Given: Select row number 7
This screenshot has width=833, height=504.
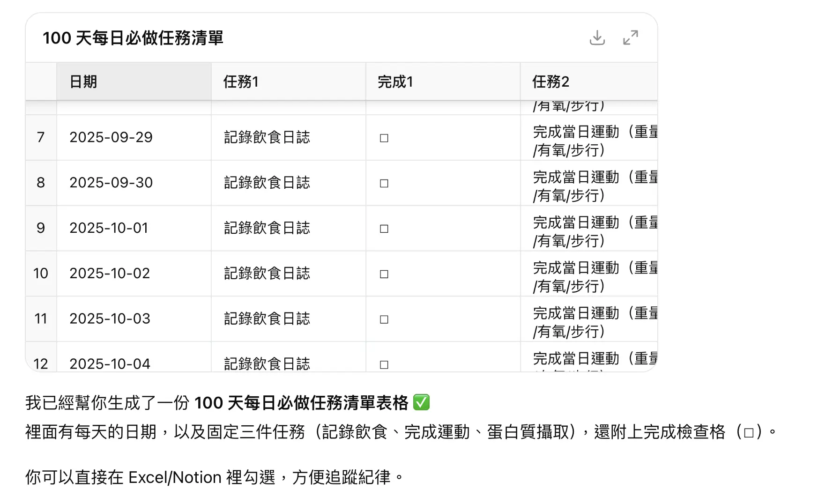Looking at the screenshot, I should pyautogui.click(x=41, y=137).
